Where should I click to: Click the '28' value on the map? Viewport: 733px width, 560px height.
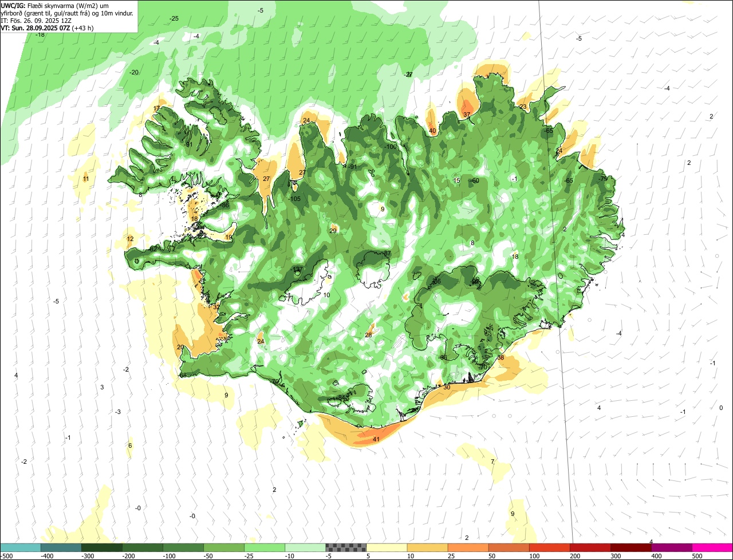368,335
